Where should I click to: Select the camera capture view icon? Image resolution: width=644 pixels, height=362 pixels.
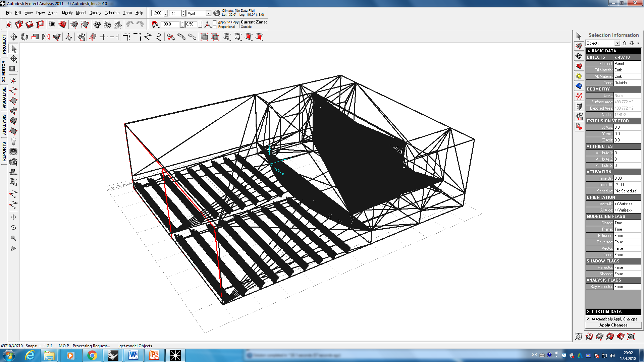[13, 162]
